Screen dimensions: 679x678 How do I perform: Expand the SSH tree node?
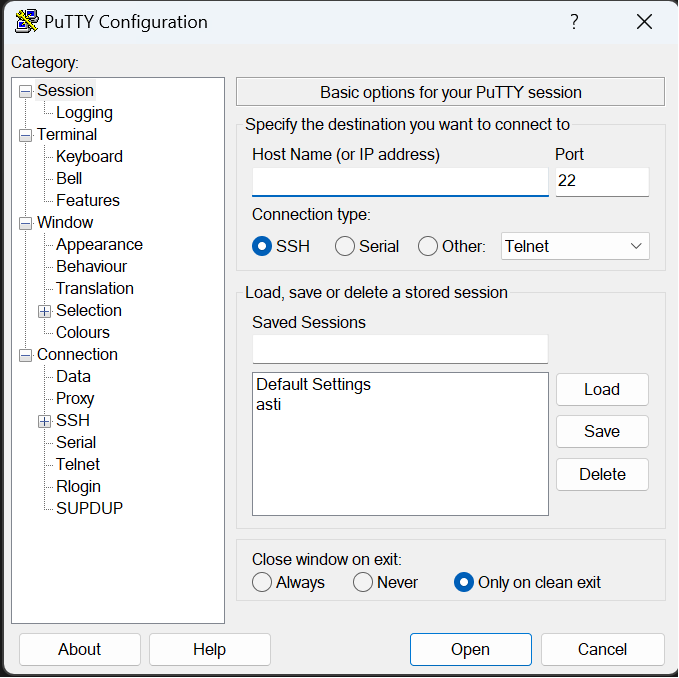(44, 421)
